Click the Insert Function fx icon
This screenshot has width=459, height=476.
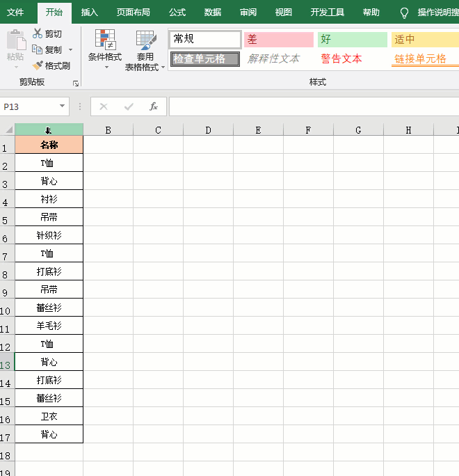[x=154, y=106]
